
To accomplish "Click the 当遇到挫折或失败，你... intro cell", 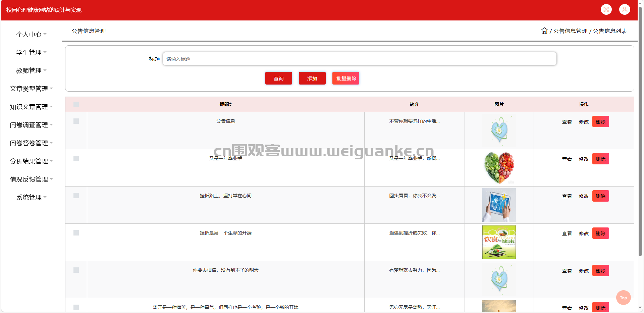I will tap(414, 233).
